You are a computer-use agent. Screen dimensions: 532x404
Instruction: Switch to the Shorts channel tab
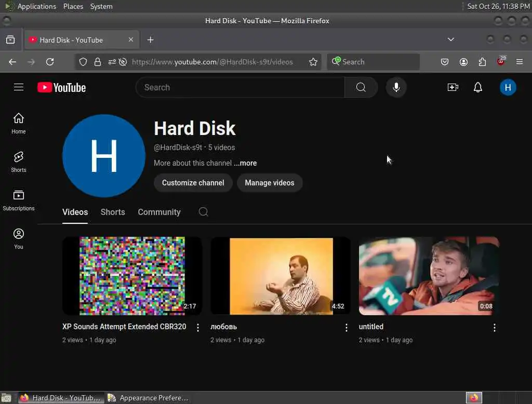113,212
